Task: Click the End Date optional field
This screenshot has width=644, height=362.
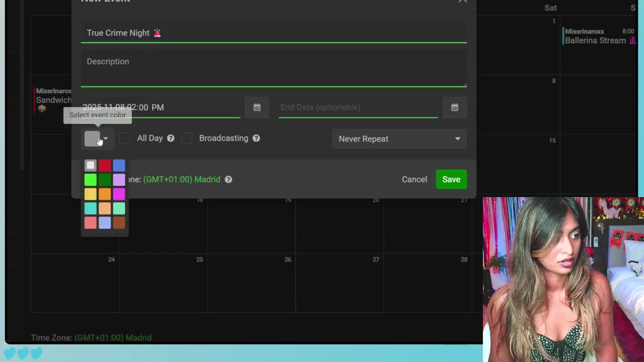Action: click(x=358, y=107)
